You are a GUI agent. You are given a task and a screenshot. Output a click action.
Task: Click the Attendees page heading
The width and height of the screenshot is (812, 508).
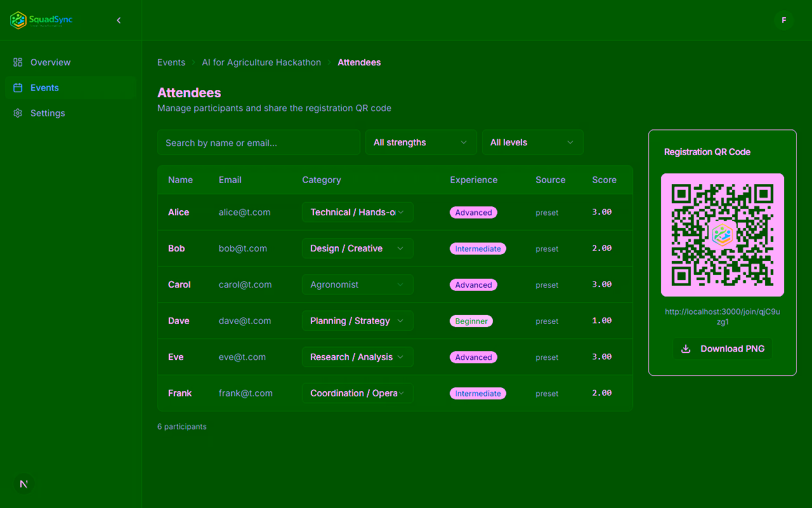189,93
